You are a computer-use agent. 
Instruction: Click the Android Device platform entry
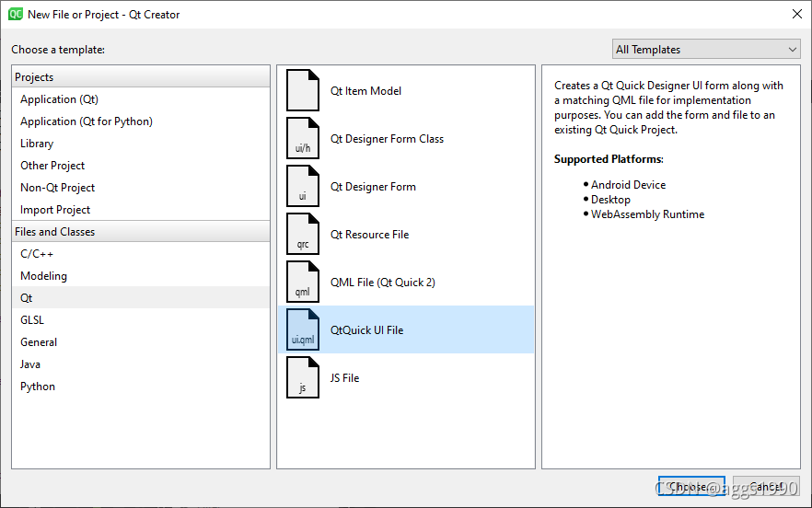click(x=628, y=185)
